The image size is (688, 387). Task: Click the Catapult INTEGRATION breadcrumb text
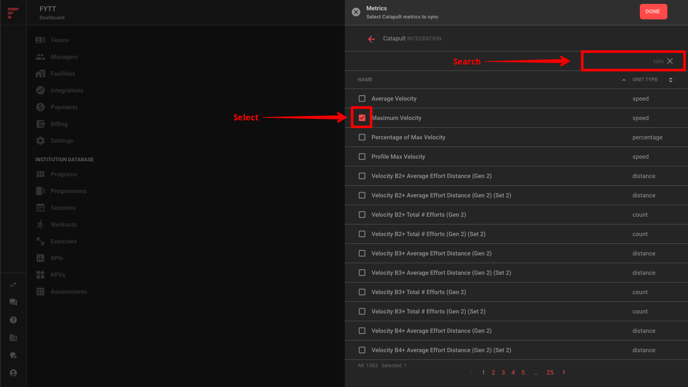[412, 39]
